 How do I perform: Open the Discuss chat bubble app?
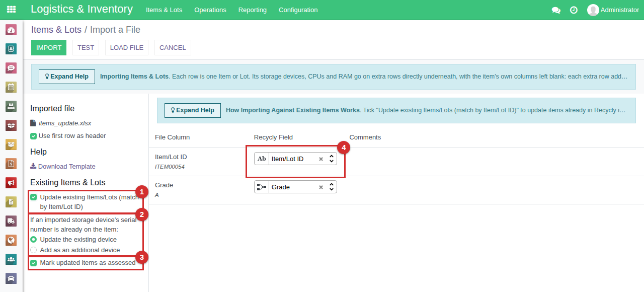tap(11, 68)
